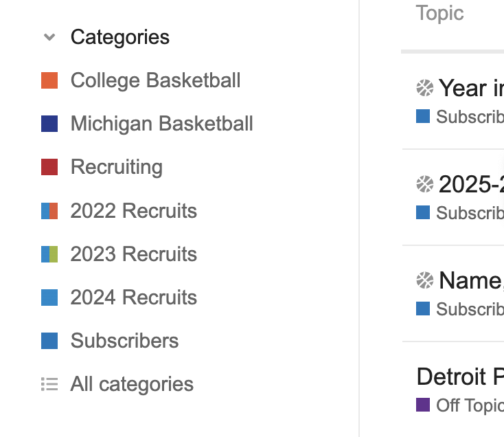Go to the Recruiting category
The image size is (504, 437).
click(116, 167)
